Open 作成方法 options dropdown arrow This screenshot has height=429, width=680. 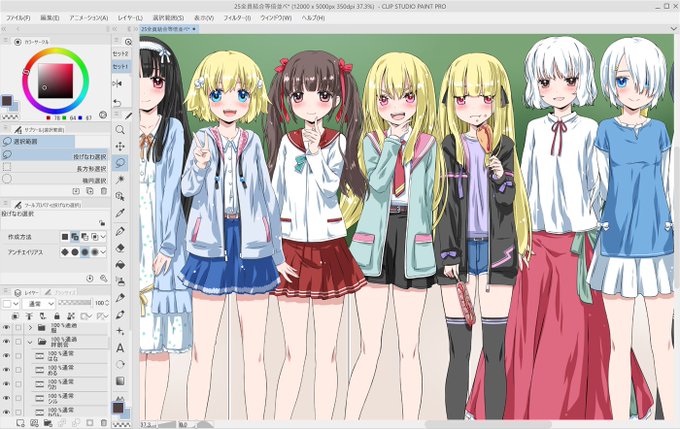(103, 237)
